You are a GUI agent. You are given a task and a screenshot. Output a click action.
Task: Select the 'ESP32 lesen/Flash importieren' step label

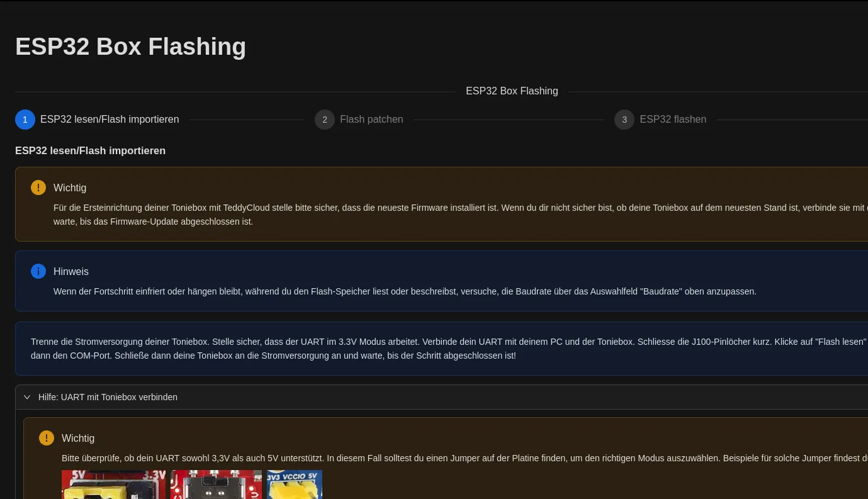tap(110, 120)
